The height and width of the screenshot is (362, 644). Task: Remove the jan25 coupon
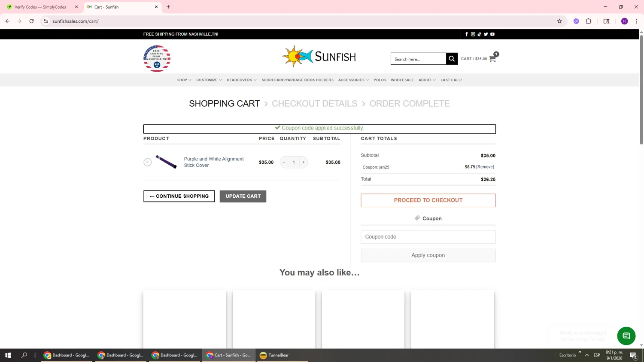485,167
